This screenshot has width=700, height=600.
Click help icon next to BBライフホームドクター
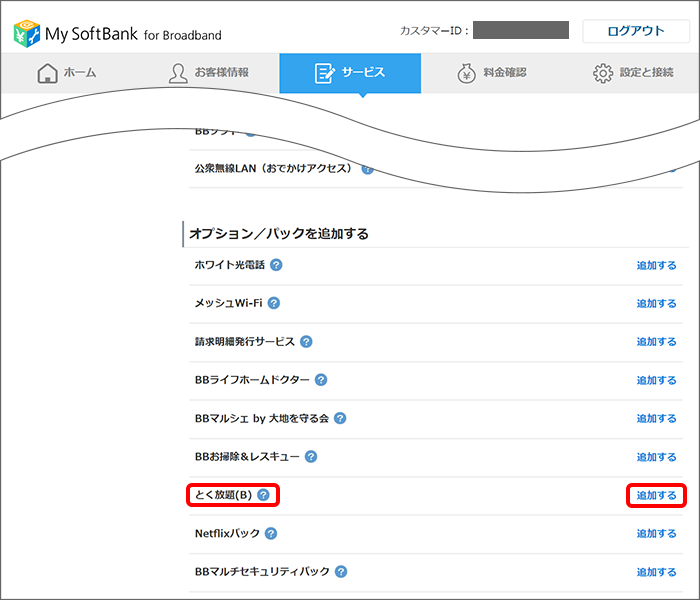[x=321, y=380]
